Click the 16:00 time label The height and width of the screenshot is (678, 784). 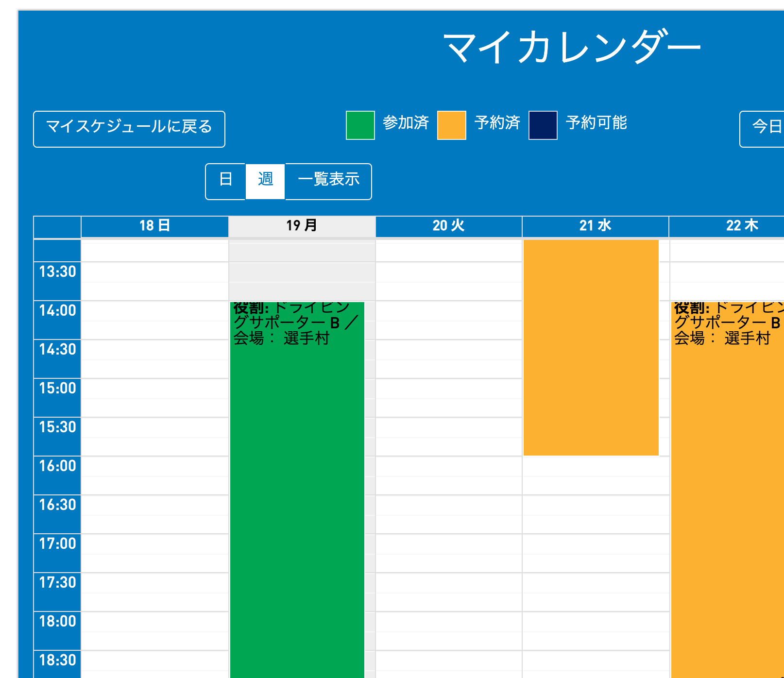click(57, 466)
